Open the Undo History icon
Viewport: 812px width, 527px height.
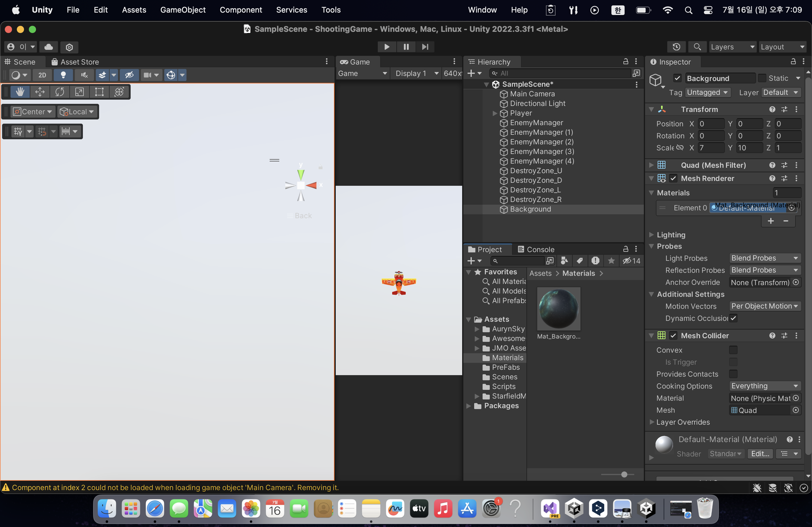click(676, 47)
